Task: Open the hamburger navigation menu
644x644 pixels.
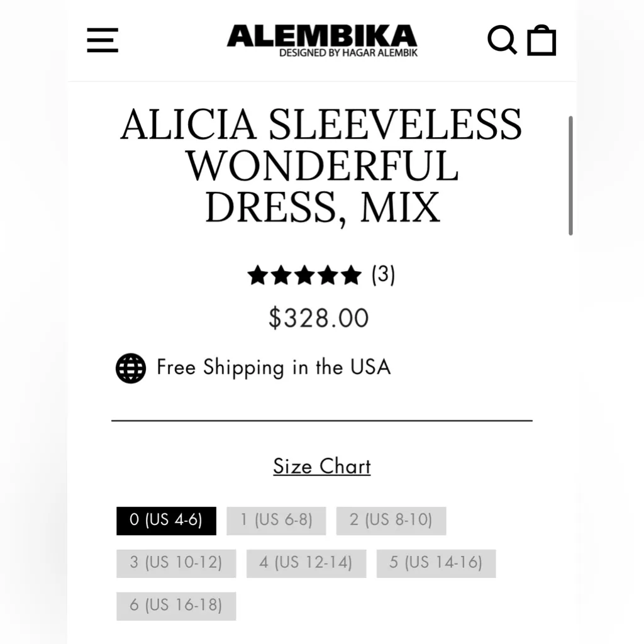Action: tap(102, 40)
